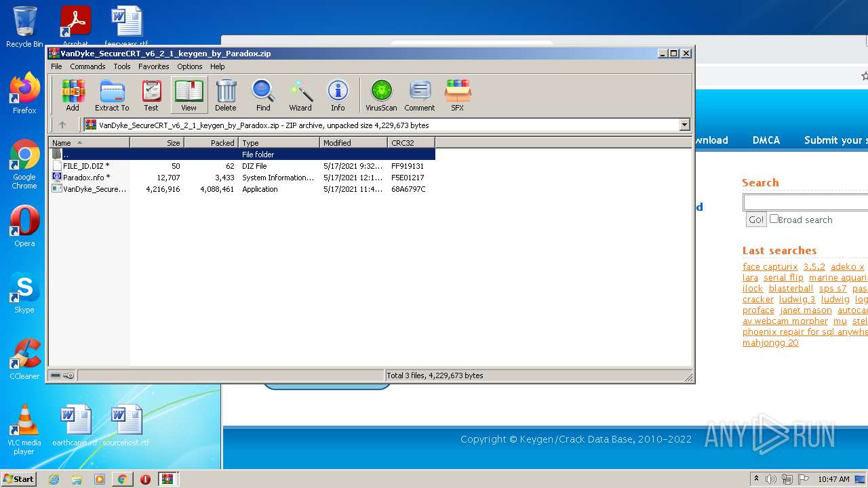Click the website search input field

click(x=806, y=202)
